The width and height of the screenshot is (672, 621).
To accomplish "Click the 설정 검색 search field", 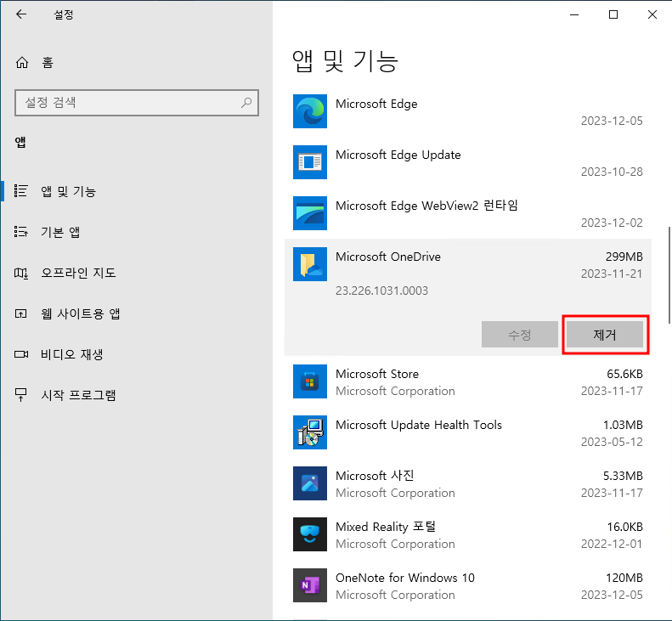I will point(127,103).
